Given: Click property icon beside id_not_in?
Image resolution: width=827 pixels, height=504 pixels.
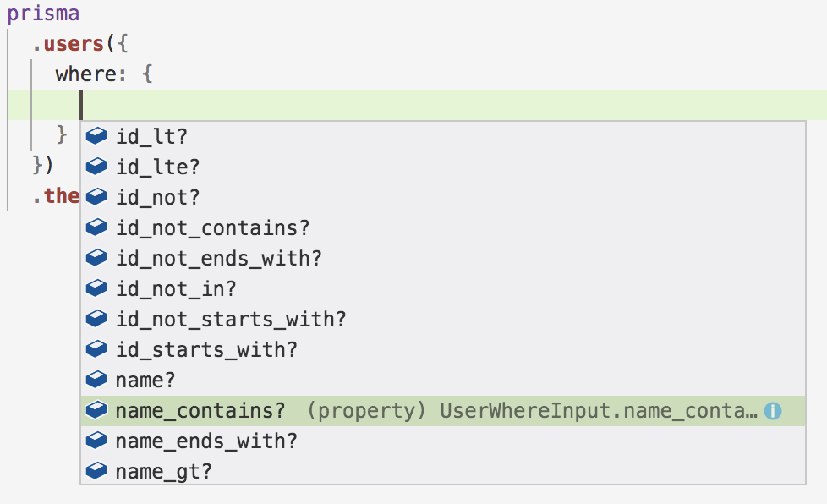Looking at the screenshot, I should point(96,288).
